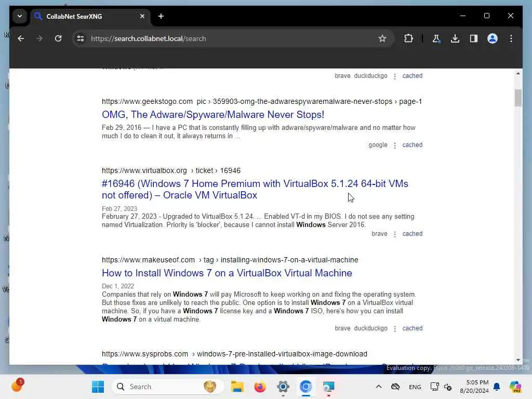The height and width of the screenshot is (399, 532).
Task: Close the CollabNet SearXNG tab
Action: click(142, 16)
